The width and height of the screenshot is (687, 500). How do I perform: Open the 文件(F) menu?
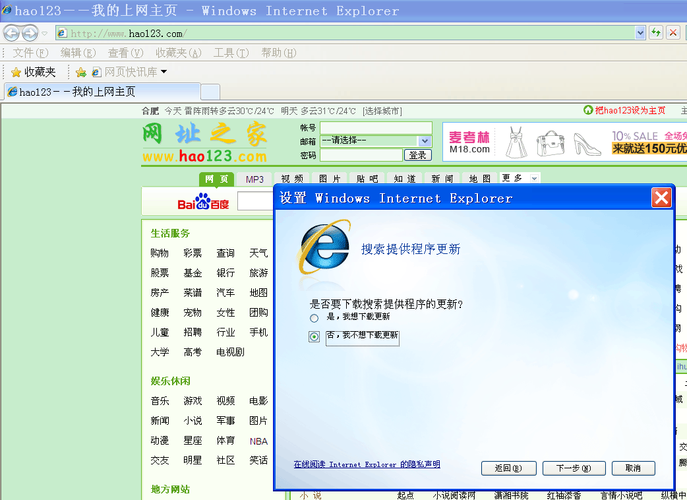coord(30,53)
